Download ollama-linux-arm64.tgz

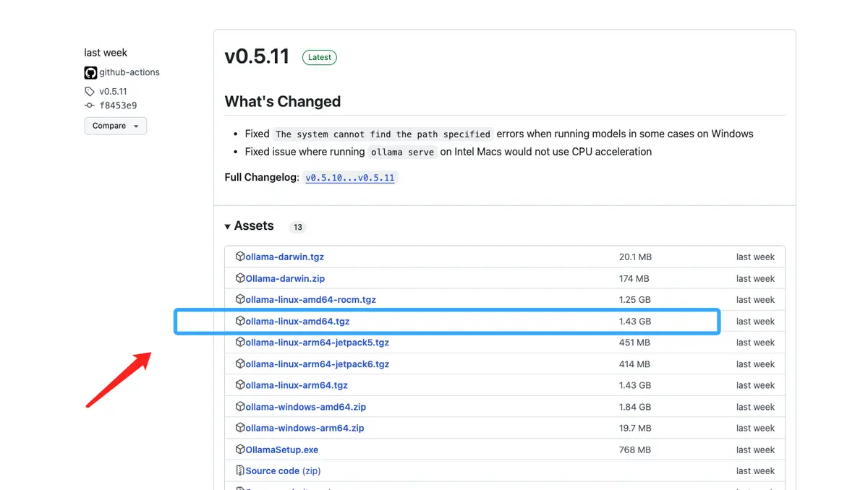[x=297, y=385]
